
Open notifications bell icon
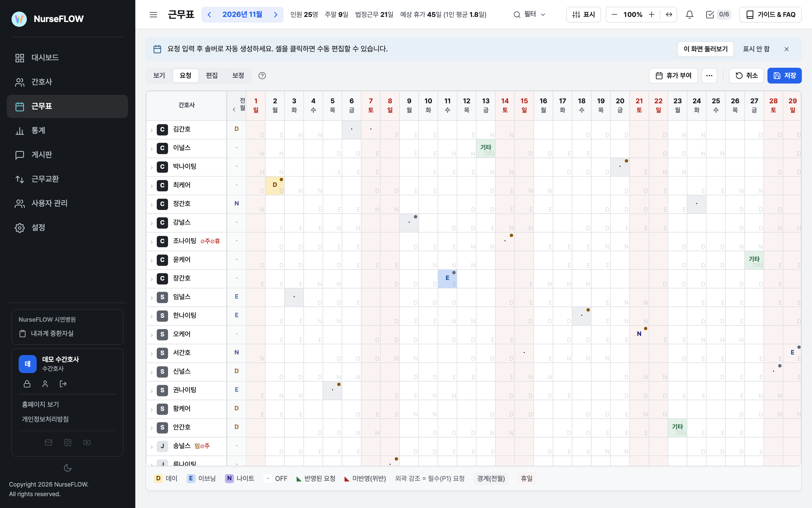point(690,14)
